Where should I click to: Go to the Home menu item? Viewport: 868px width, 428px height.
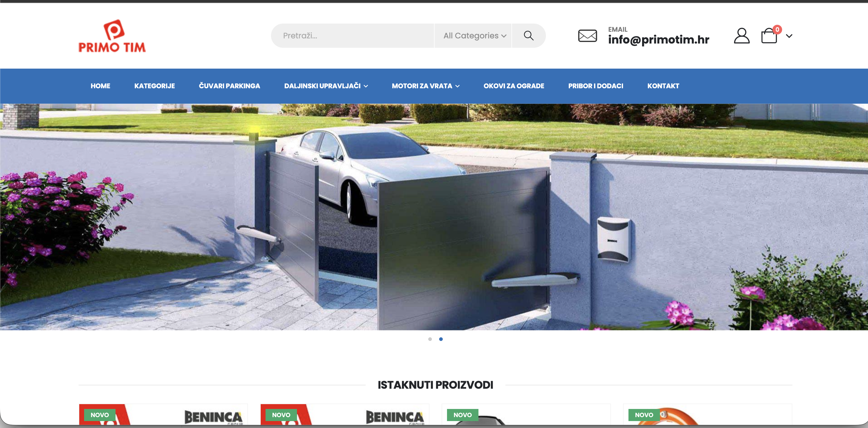(100, 86)
